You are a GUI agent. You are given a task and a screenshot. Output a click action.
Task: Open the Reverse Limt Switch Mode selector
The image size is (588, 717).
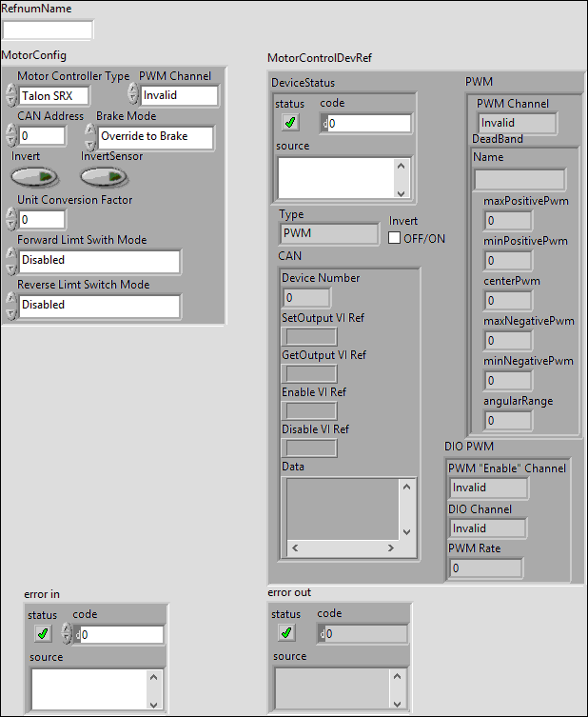point(100,306)
